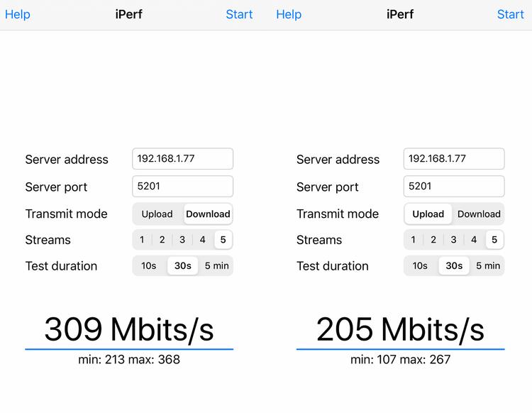Set Streams to 2 in the 205 Mbits/s panel

click(433, 240)
